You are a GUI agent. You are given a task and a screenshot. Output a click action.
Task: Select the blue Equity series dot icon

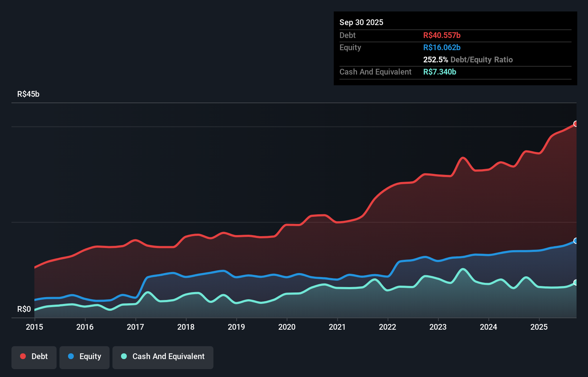point(71,356)
